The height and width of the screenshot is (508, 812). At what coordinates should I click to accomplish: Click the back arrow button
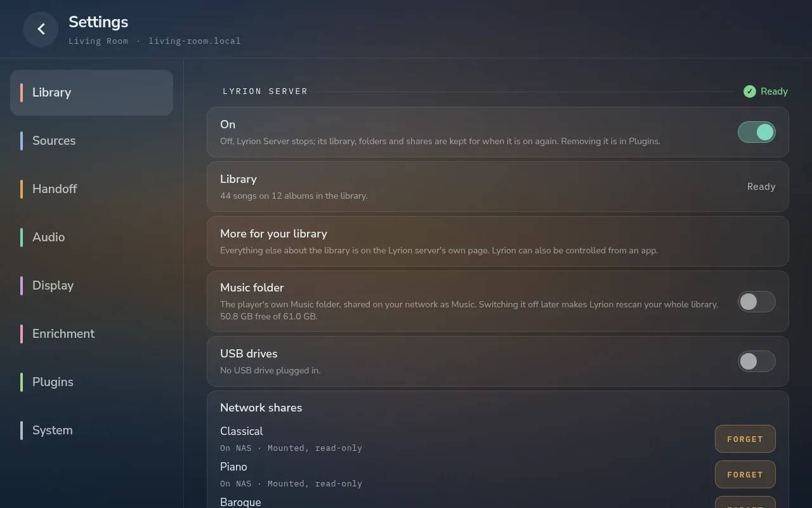(41, 29)
